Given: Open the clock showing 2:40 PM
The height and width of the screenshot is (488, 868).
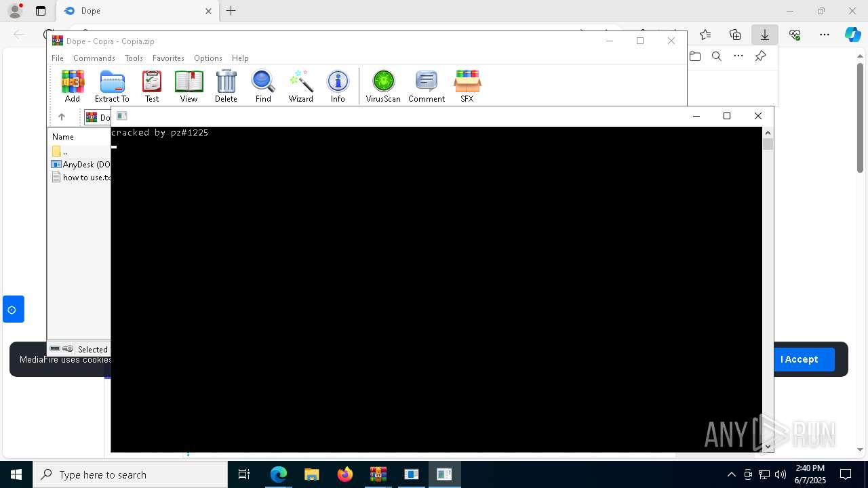Looking at the screenshot, I should click(x=810, y=474).
